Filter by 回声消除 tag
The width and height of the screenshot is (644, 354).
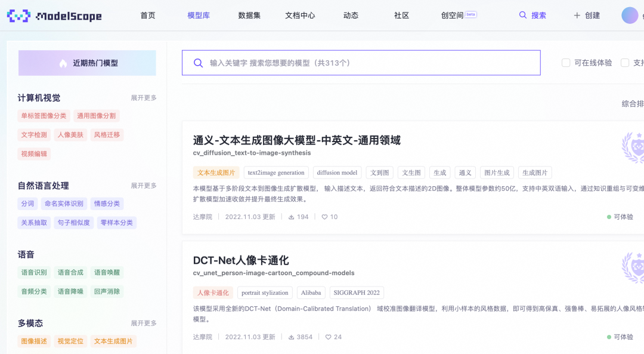click(107, 291)
